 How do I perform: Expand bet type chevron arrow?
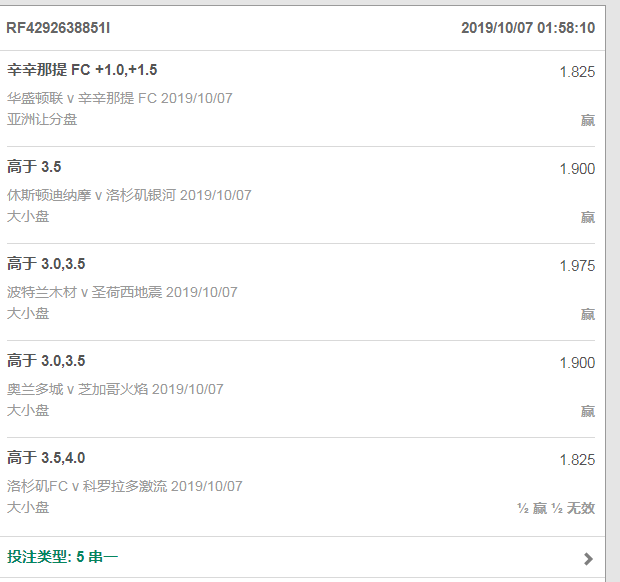point(588,559)
